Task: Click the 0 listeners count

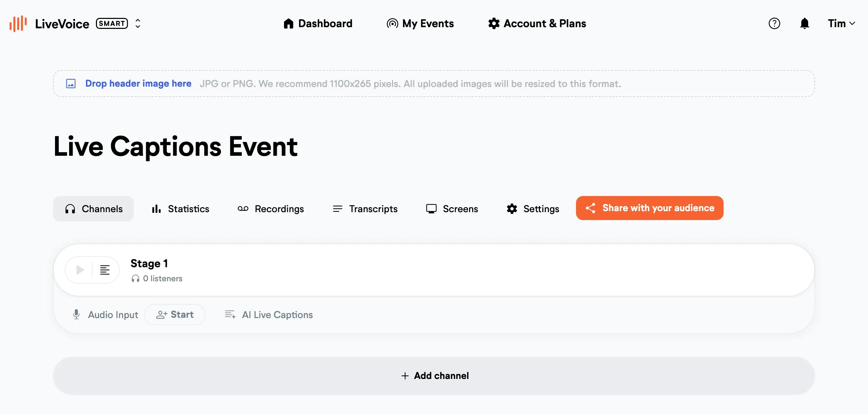Action: 157,279
